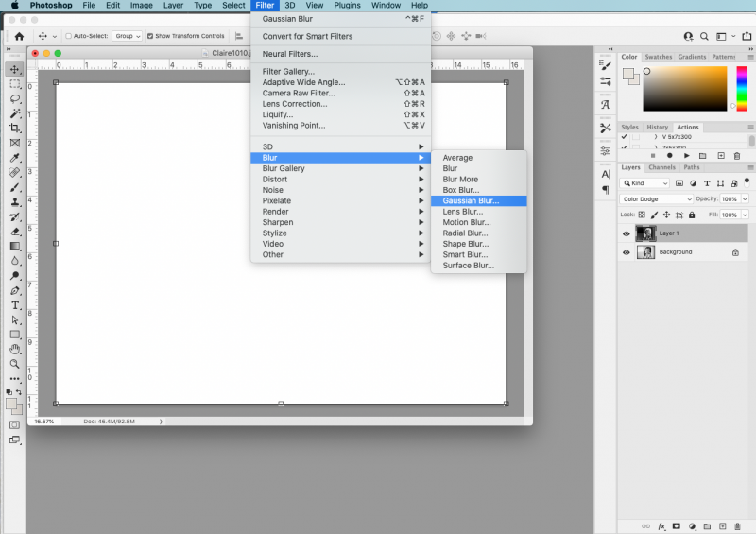Select the Frame tool
This screenshot has width=756, height=534.
[x=14, y=143]
